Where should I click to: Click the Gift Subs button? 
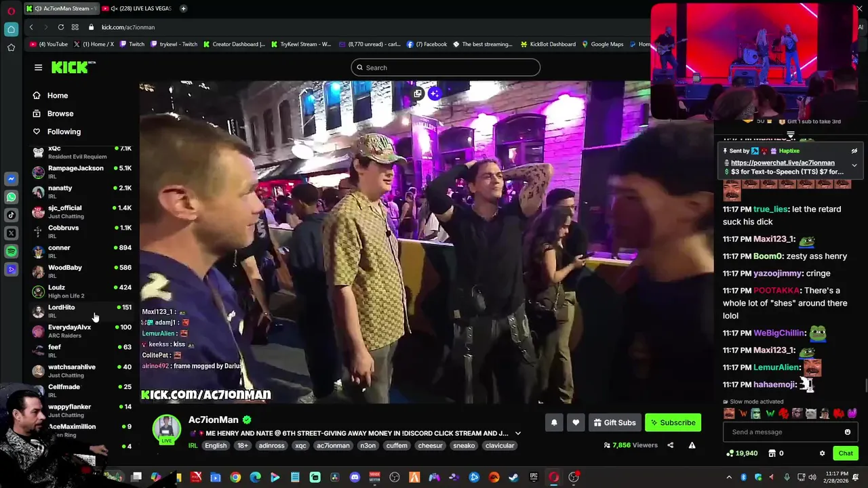614,422
